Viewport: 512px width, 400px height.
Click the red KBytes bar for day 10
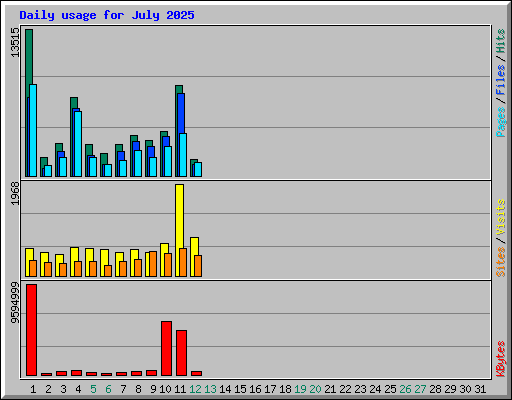pyautogui.click(x=166, y=349)
